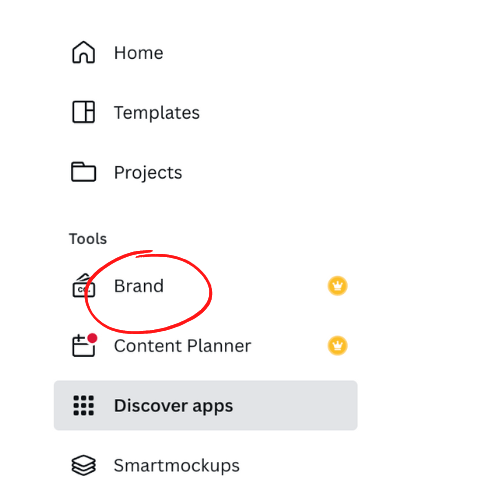Image resolution: width=500 pixels, height=500 pixels.
Task: Open the Projects folder icon
Action: tap(83, 172)
